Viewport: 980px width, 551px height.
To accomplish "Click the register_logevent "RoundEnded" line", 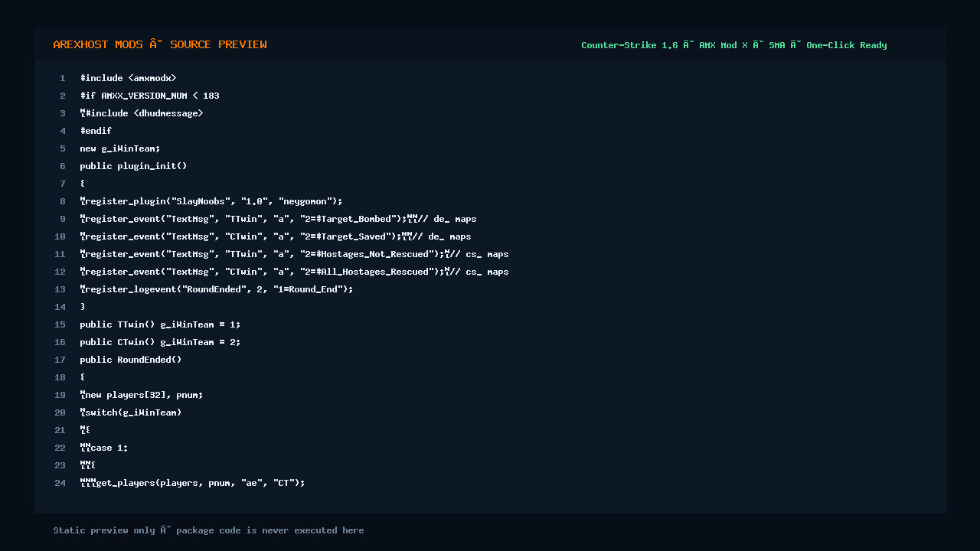I will click(x=217, y=289).
